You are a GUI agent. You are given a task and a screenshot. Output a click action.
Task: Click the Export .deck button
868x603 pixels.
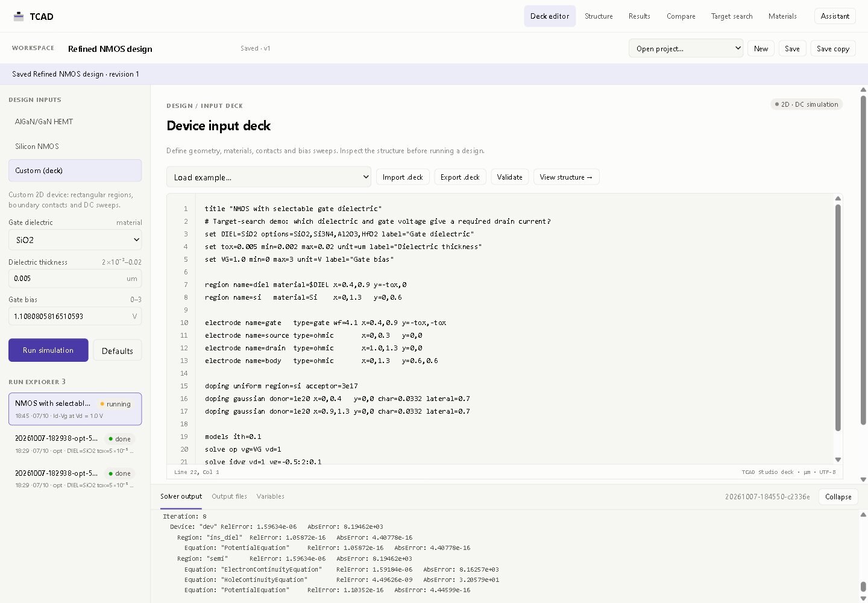460,177
